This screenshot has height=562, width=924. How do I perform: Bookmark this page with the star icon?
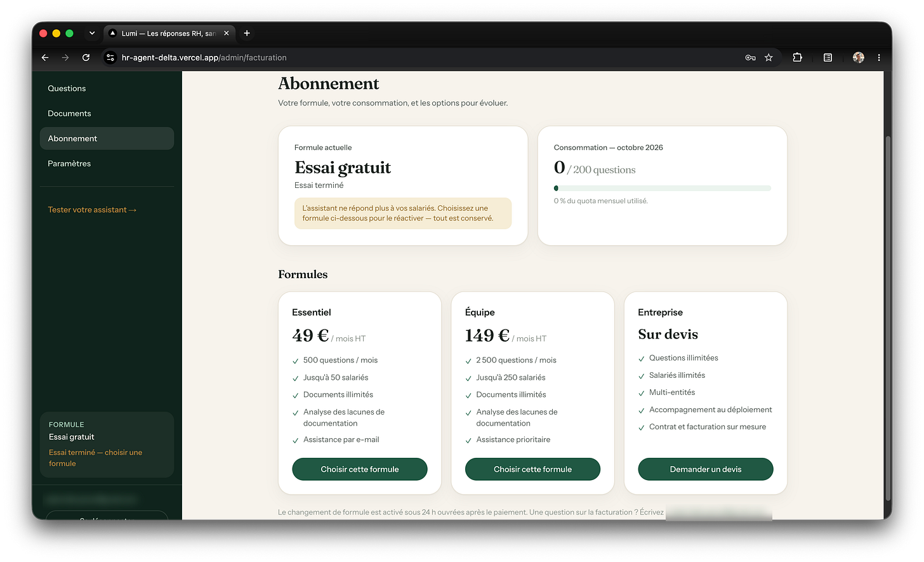coord(769,58)
